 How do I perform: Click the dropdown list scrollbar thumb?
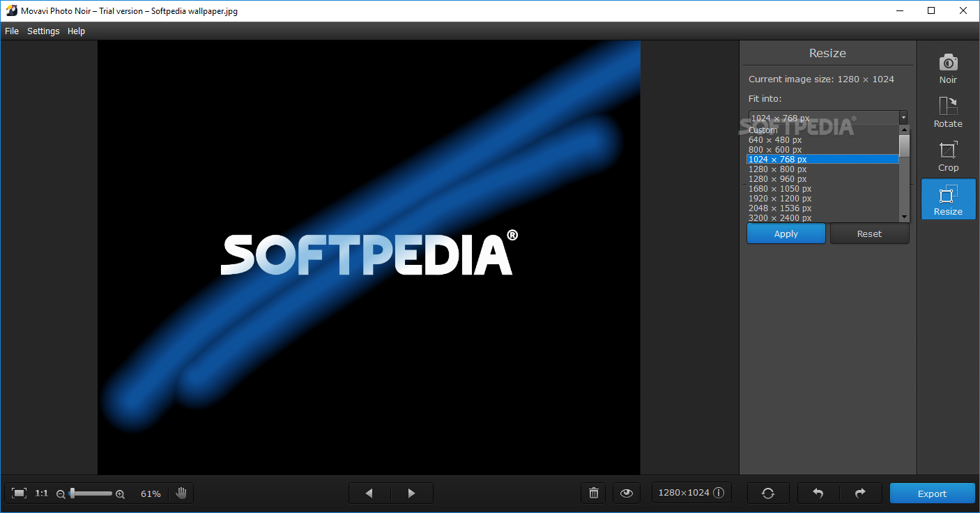click(904, 146)
